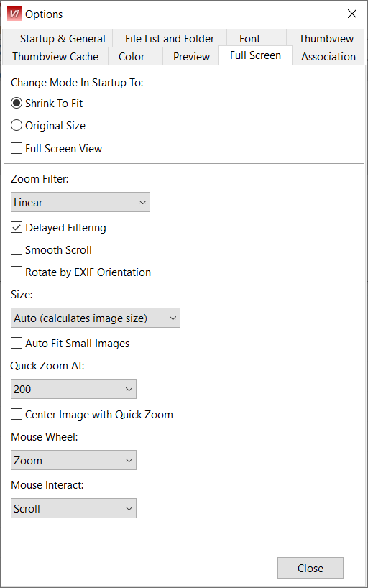This screenshot has width=368, height=588.
Task: Close the Options dialog with X icon
Action: pyautogui.click(x=352, y=14)
